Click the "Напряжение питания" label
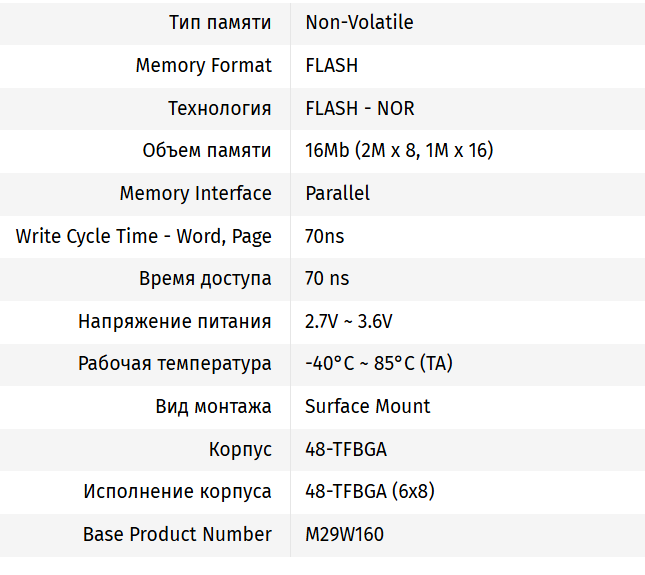The width and height of the screenshot is (645, 575). (175, 322)
